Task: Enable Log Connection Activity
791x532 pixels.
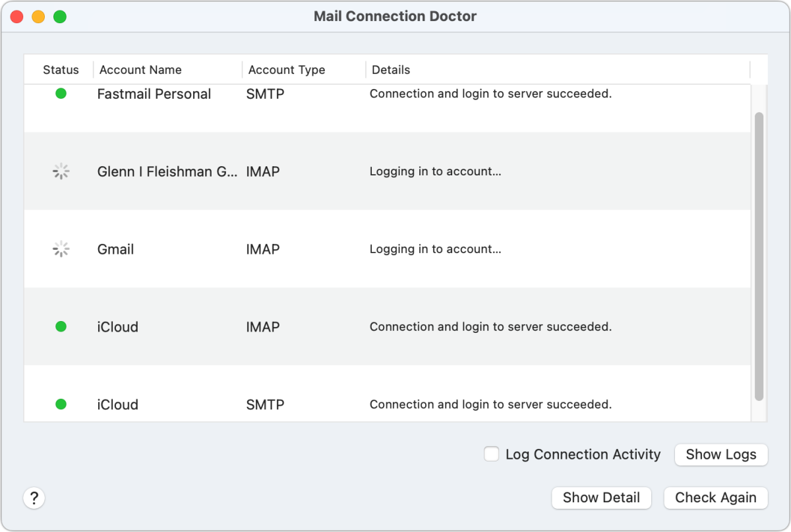Action: pos(491,454)
